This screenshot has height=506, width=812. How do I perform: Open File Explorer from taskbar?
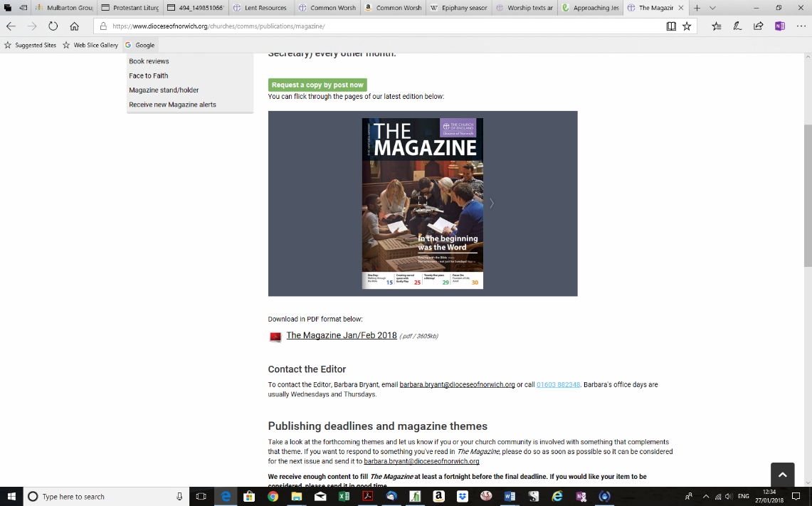[297, 497]
